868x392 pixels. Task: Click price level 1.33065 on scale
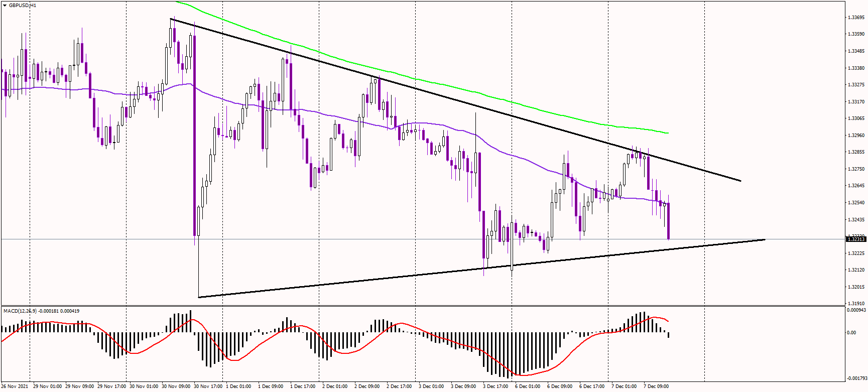click(x=856, y=118)
